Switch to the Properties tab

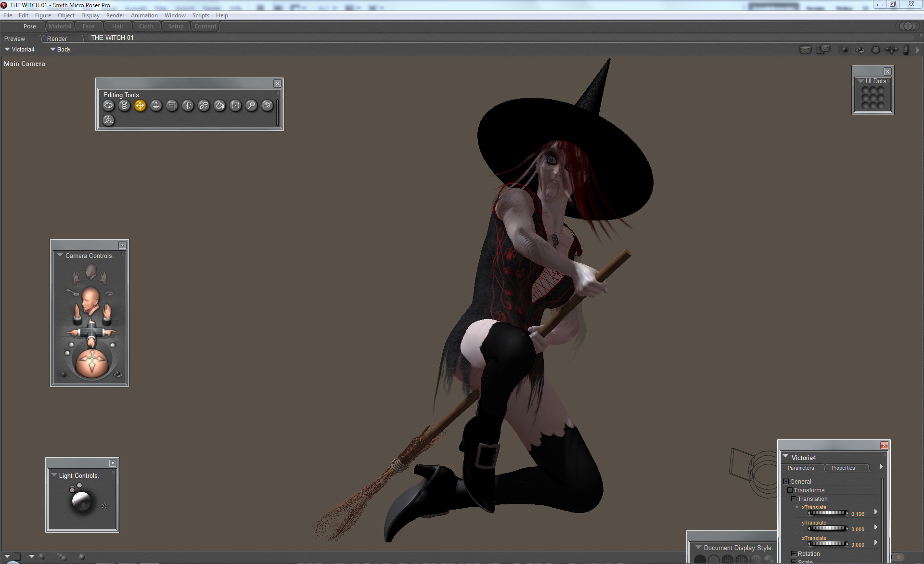843,468
